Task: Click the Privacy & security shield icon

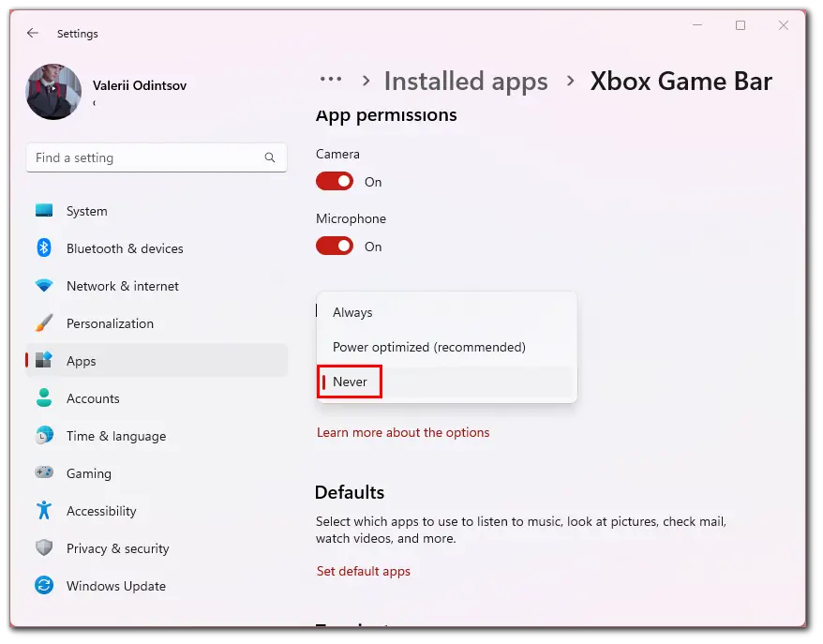Action: click(44, 548)
